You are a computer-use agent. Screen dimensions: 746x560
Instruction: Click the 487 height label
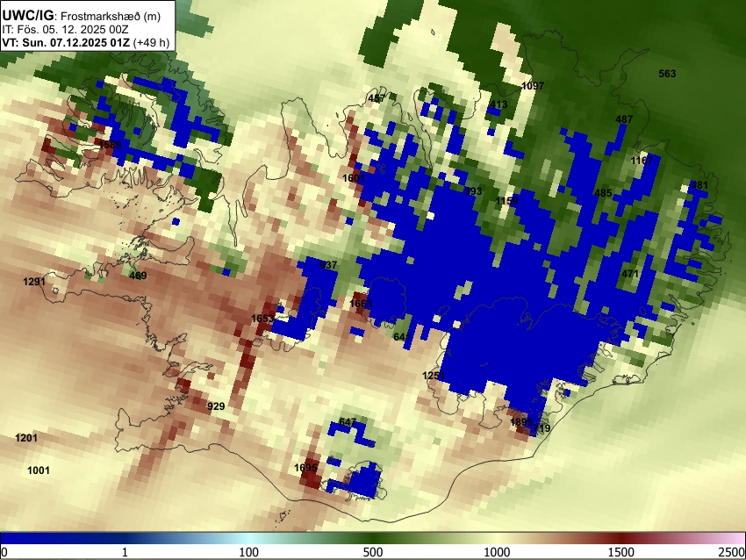(x=624, y=119)
